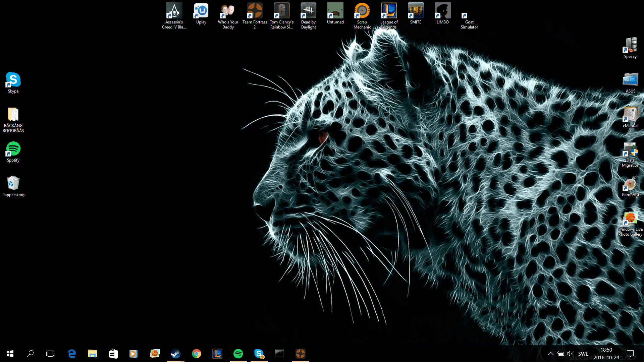Launch Uplay from the desktop
The width and height of the screenshot is (644, 362).
click(201, 11)
